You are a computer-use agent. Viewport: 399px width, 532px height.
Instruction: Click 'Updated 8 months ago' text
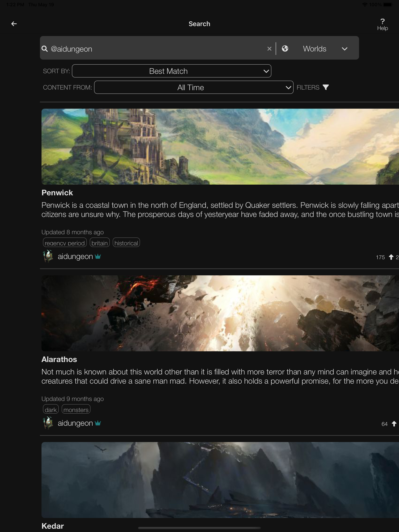72,232
